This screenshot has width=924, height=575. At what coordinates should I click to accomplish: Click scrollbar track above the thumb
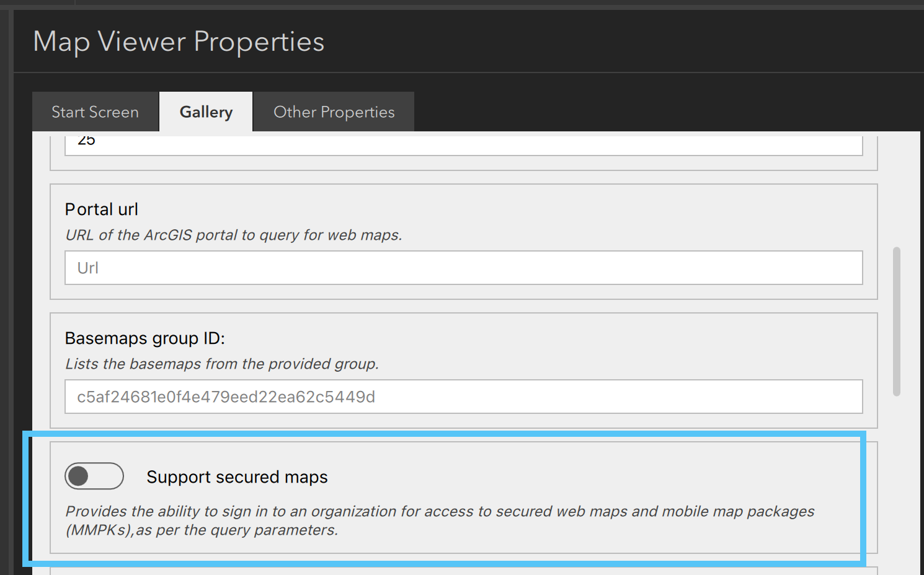click(x=896, y=186)
